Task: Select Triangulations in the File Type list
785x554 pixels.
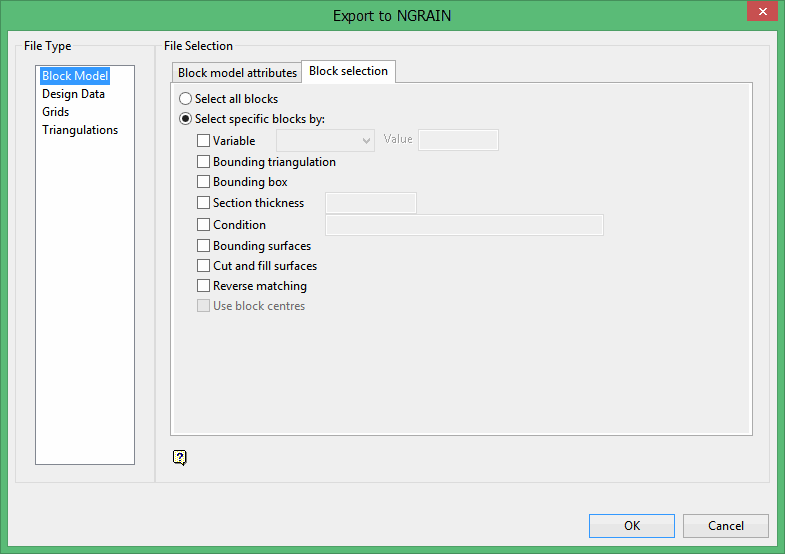Action: pos(80,130)
